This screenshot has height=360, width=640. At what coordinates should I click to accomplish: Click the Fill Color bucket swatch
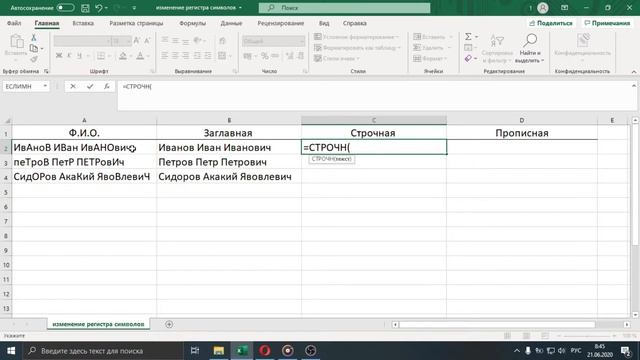(123, 56)
